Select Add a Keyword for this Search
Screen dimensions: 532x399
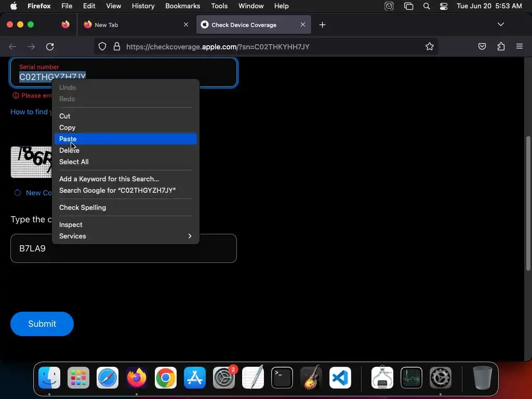(x=126, y=179)
